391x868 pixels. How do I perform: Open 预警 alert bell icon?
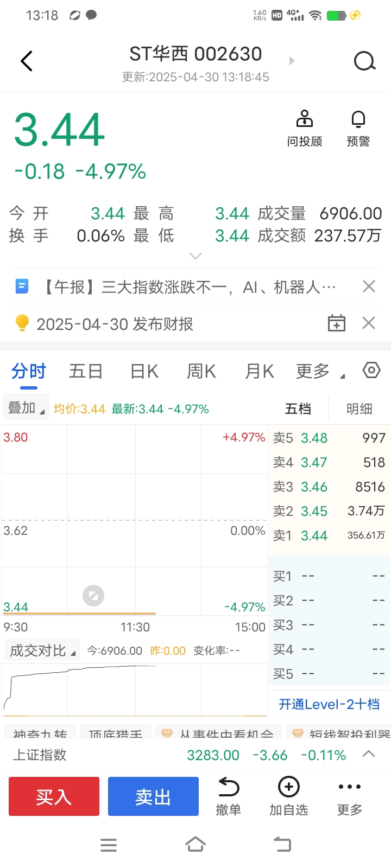click(358, 128)
